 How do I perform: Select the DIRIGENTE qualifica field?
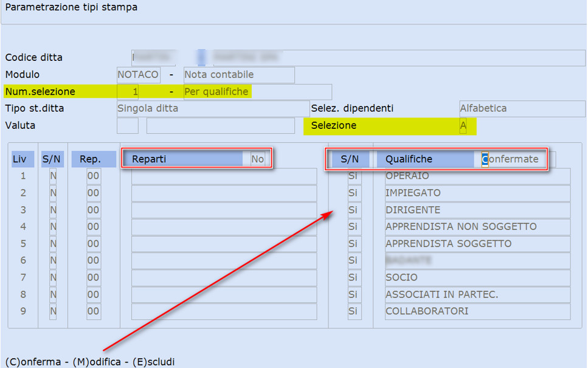[477, 210]
